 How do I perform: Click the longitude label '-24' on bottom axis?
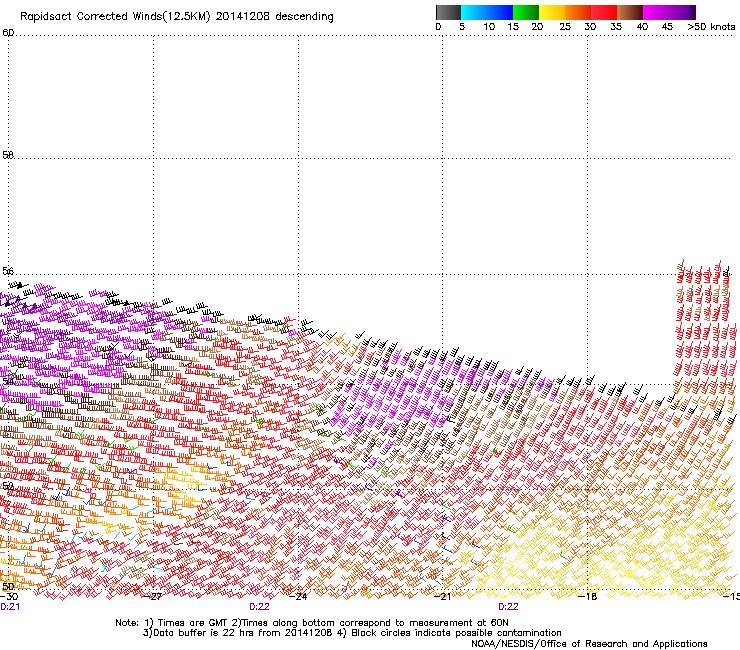pos(298,597)
